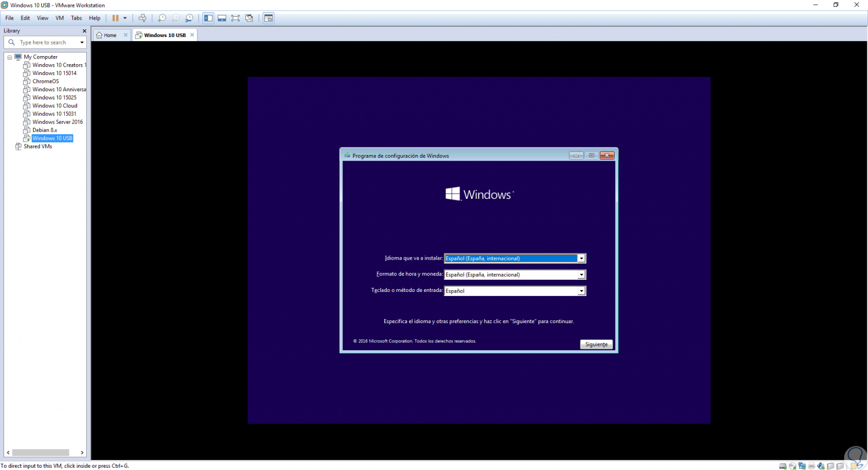This screenshot has height=470, width=868.
Task: Switch to Unity mode
Action: tap(249, 18)
